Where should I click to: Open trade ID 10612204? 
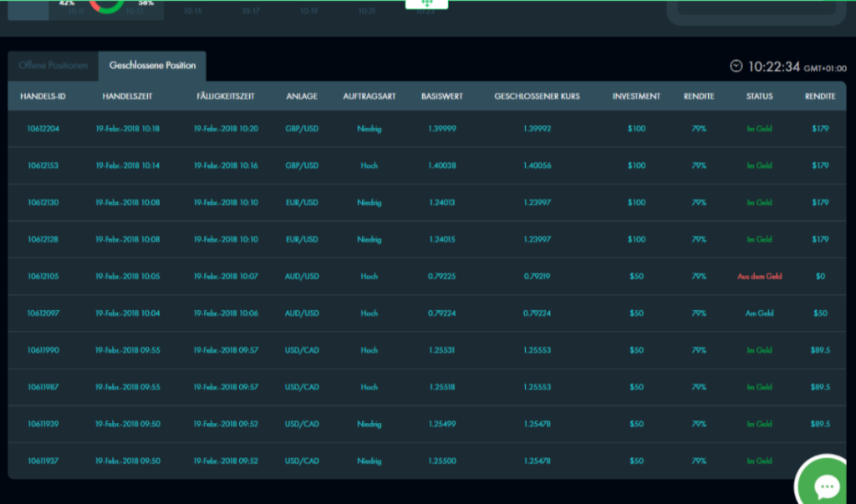(43, 129)
